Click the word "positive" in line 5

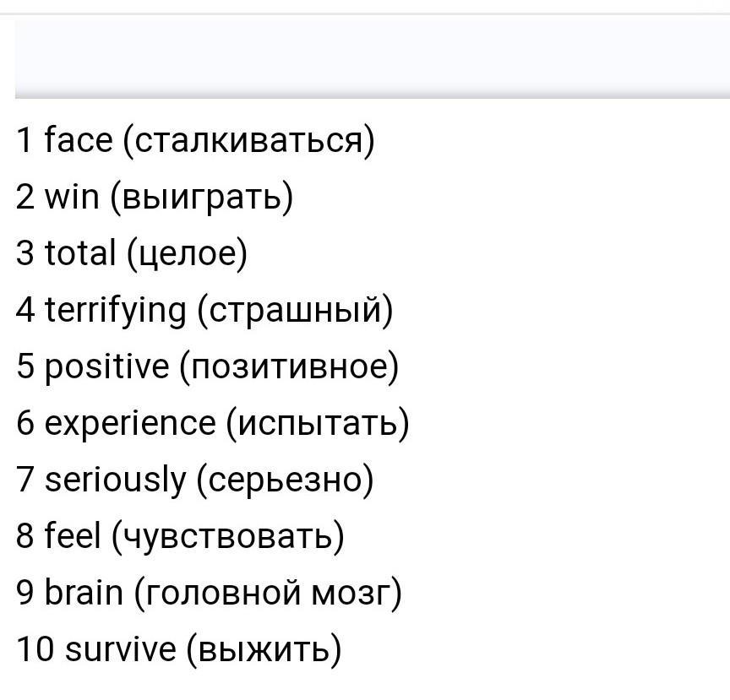106,367
